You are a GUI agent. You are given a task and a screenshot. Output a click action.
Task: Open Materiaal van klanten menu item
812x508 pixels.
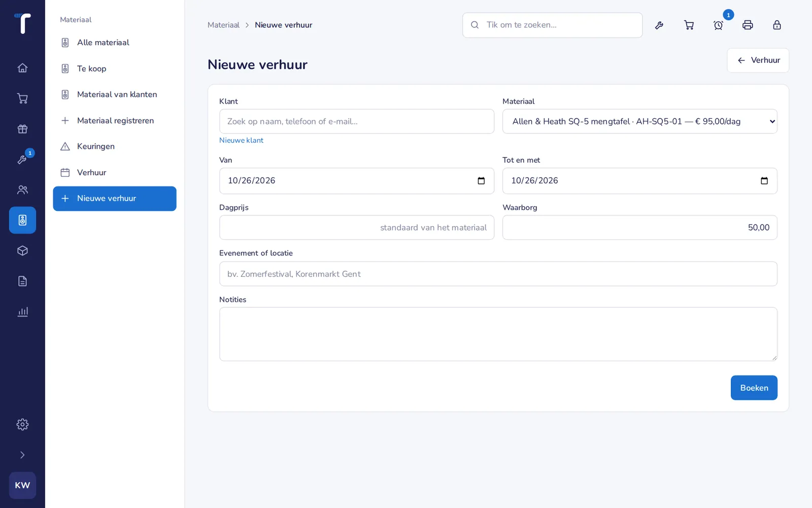tap(115, 94)
